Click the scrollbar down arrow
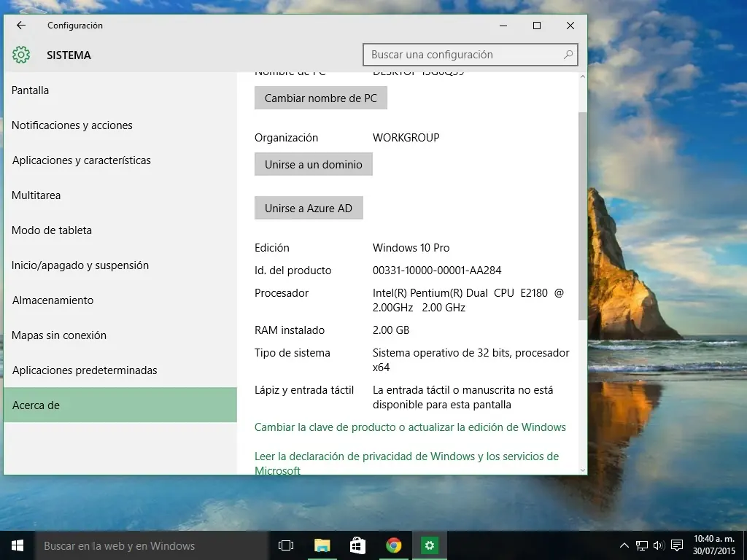Viewport: 747px width, 560px height. pos(583,470)
